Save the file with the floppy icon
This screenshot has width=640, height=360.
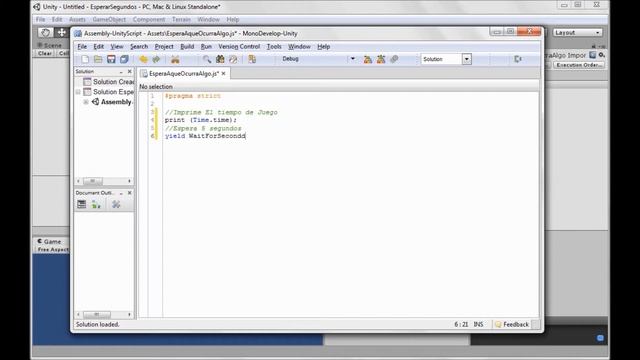click(x=111, y=59)
